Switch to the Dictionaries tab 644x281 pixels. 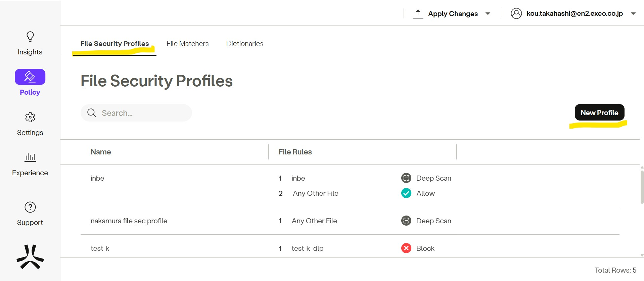click(244, 44)
